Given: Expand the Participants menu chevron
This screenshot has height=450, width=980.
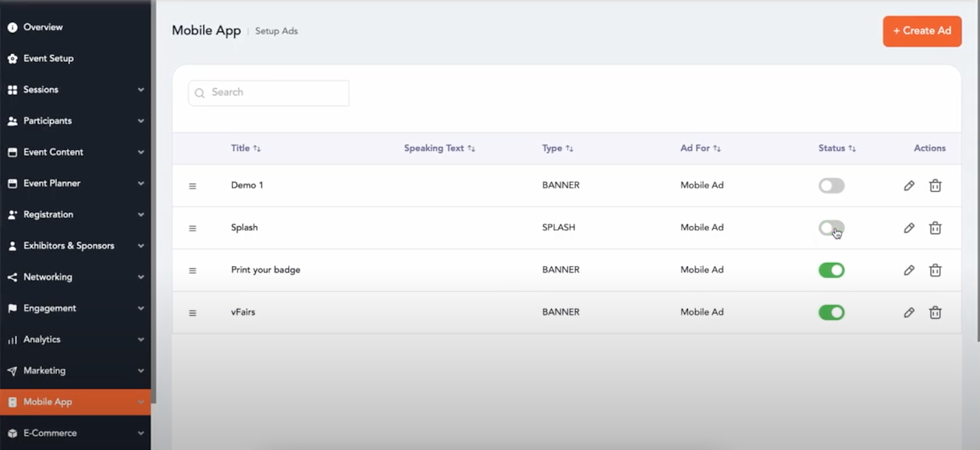Looking at the screenshot, I should click(141, 121).
